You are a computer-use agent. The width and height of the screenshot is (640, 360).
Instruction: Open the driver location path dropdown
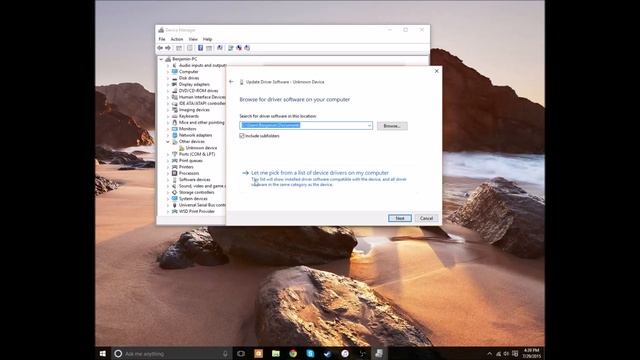(369, 125)
